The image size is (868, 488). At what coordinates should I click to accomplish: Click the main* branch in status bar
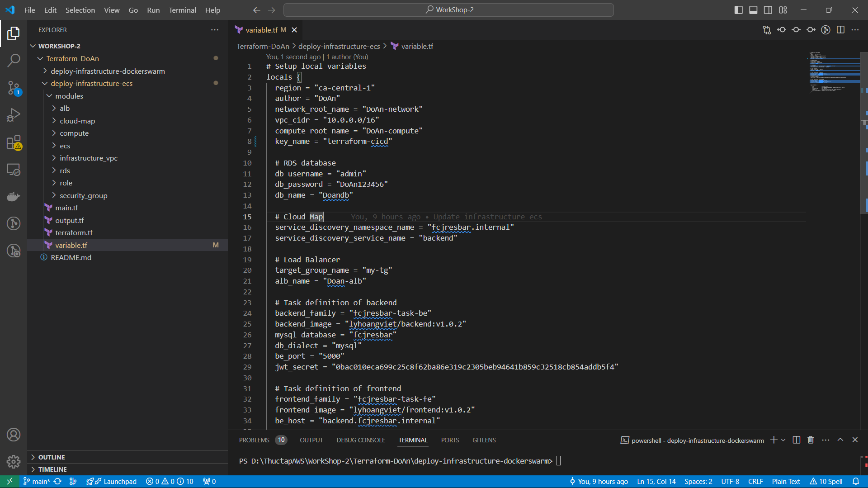(36, 482)
